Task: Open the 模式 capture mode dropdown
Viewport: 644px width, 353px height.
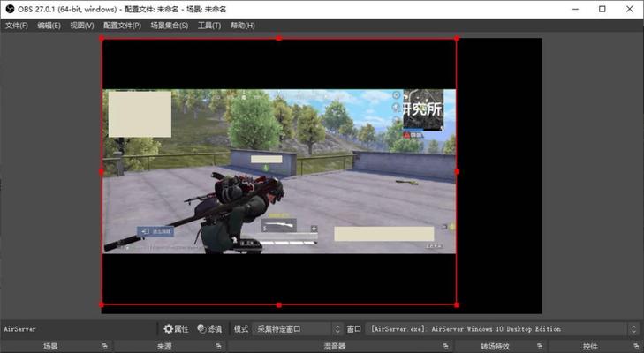Action: pos(297,329)
